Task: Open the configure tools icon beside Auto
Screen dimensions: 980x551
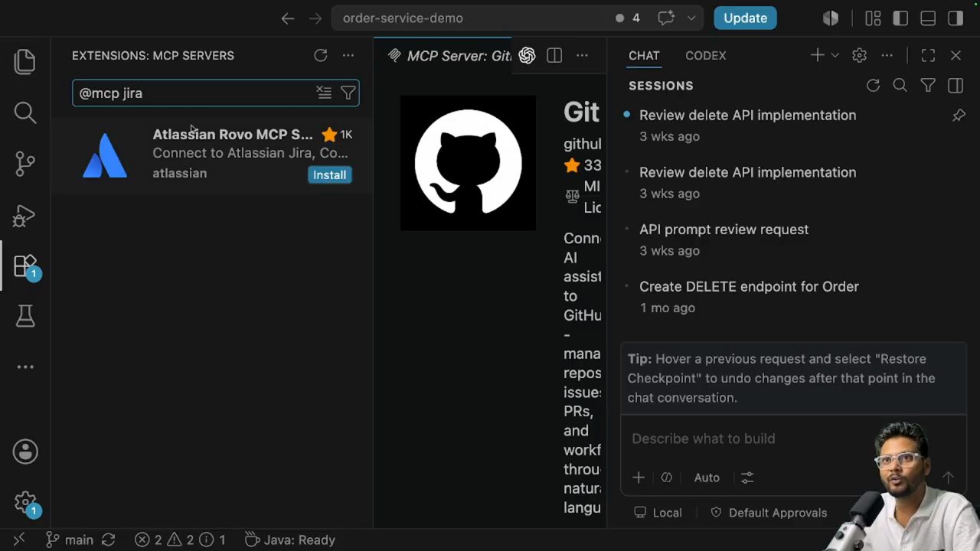Action: (x=747, y=478)
